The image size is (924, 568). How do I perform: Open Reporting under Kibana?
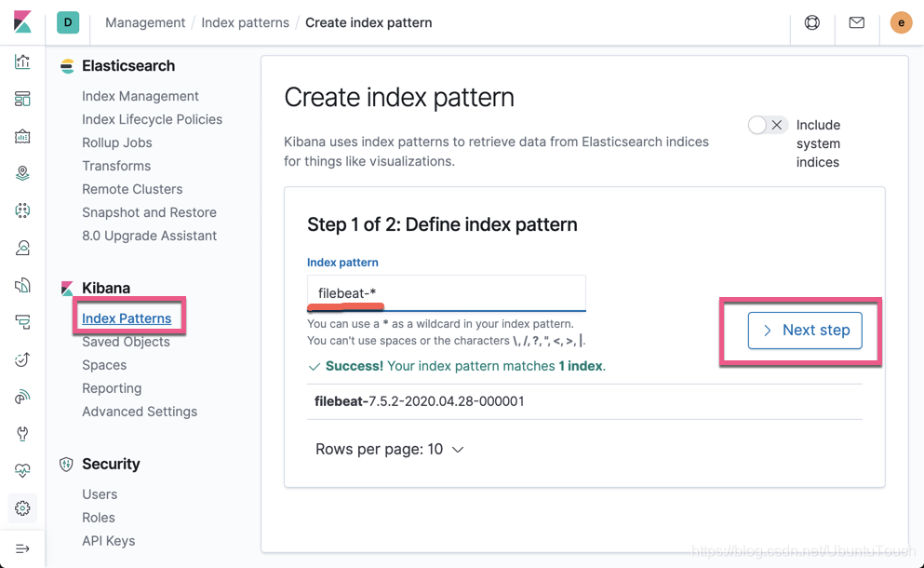coord(112,388)
